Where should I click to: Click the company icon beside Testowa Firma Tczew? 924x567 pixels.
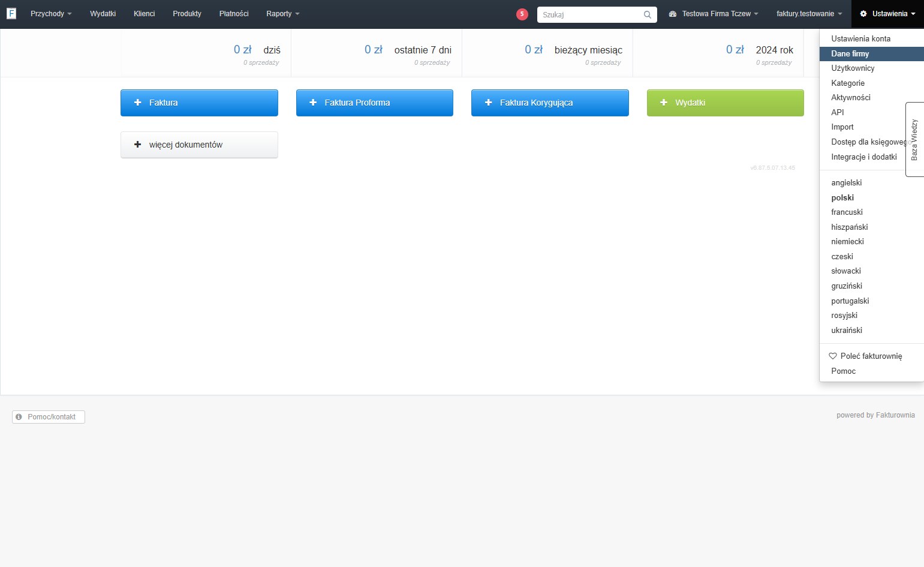click(x=673, y=14)
